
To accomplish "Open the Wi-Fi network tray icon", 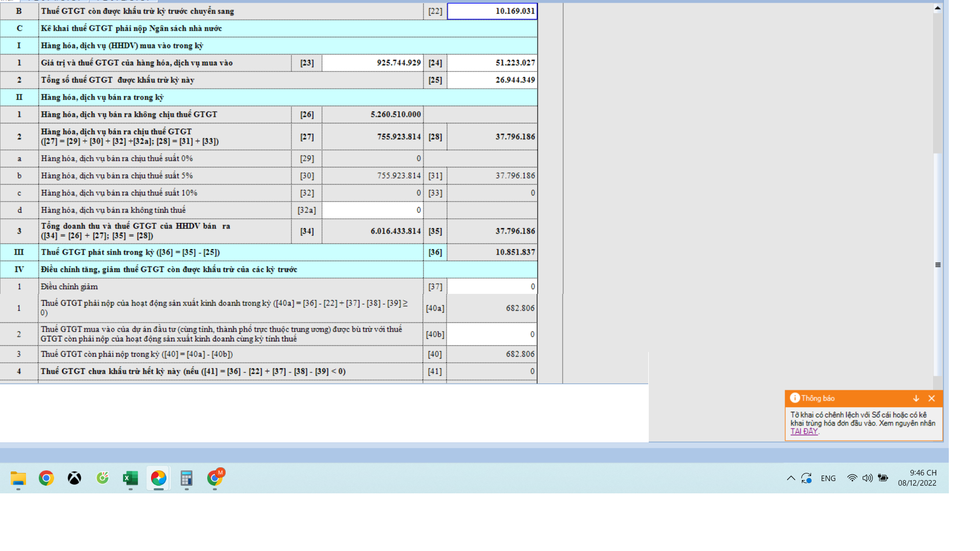I will tap(852, 478).
